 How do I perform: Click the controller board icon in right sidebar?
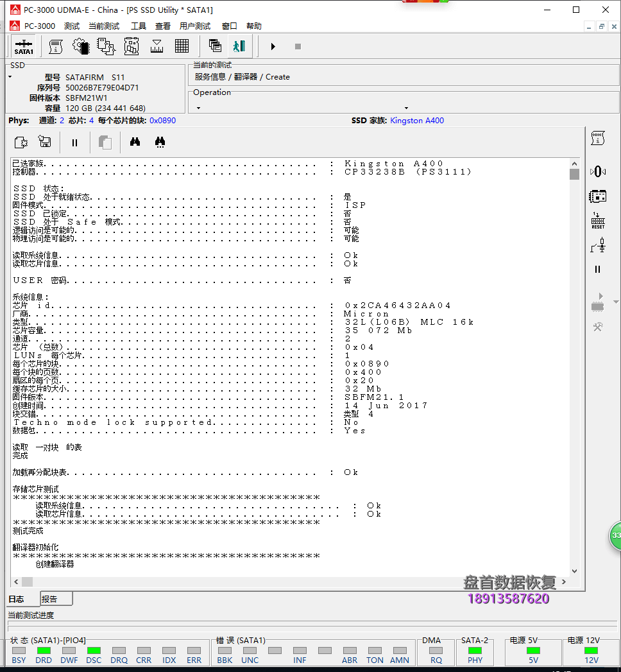point(598,196)
